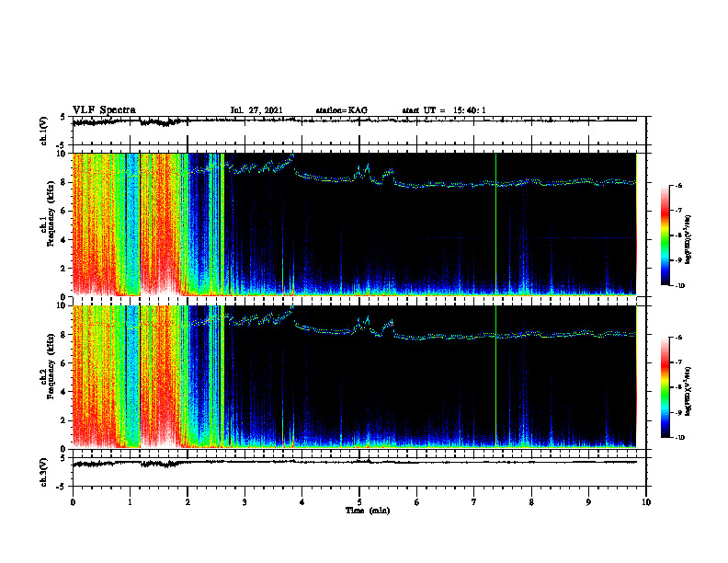The width and height of the screenshot is (728, 563).
Task: Select the "start UT = 15:40: 1" header text
Action: point(444,110)
